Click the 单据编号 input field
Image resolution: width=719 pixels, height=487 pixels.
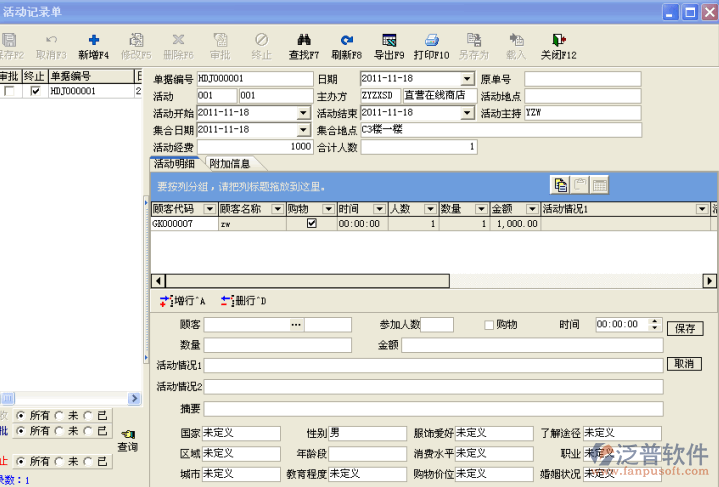(255, 79)
